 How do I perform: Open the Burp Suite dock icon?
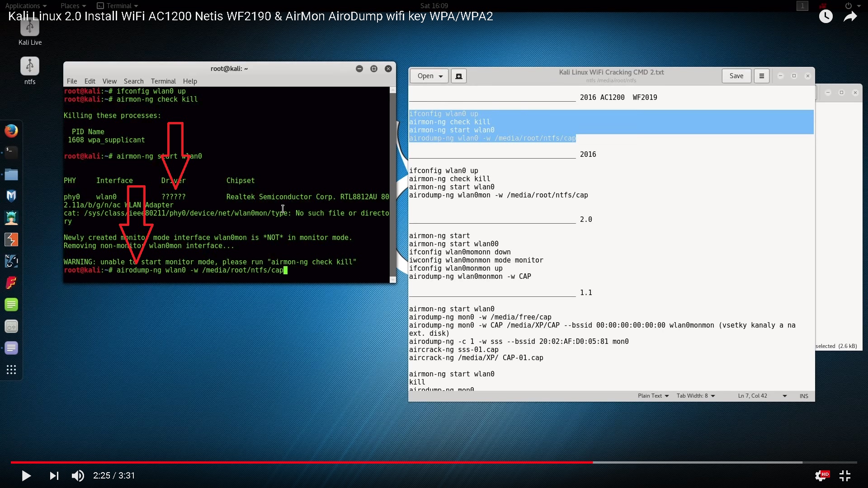[11, 239]
